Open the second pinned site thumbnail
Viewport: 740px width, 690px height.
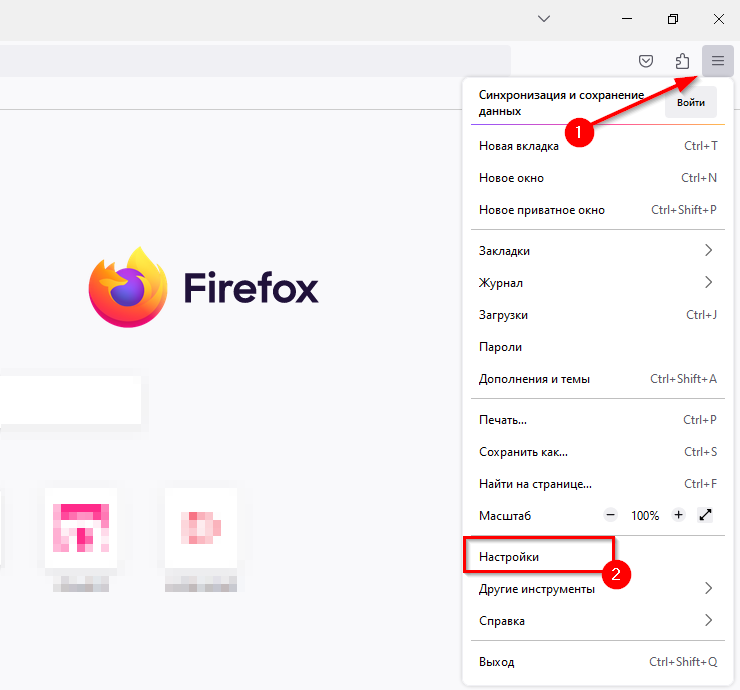click(200, 523)
